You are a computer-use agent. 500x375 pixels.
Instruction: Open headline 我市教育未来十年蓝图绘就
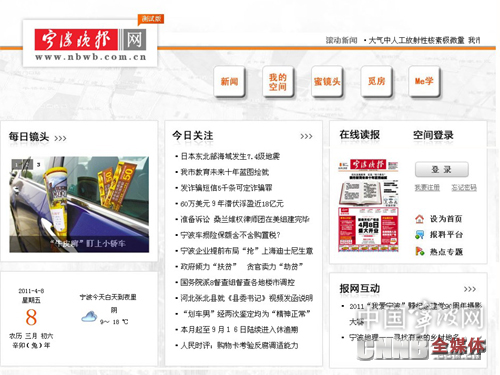(x=225, y=172)
